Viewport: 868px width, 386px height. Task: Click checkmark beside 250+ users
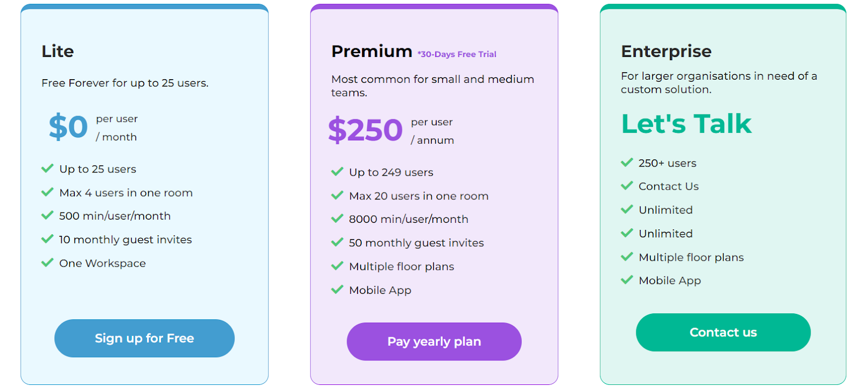pos(627,163)
